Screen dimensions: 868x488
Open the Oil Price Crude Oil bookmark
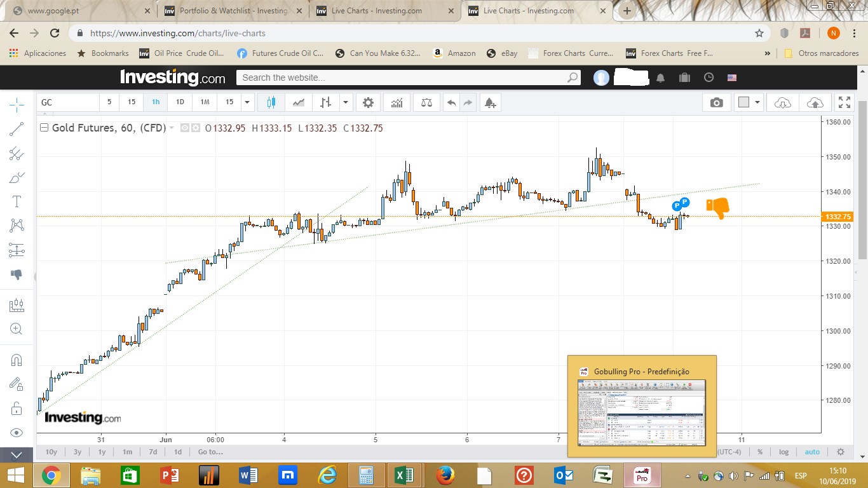[x=182, y=53]
